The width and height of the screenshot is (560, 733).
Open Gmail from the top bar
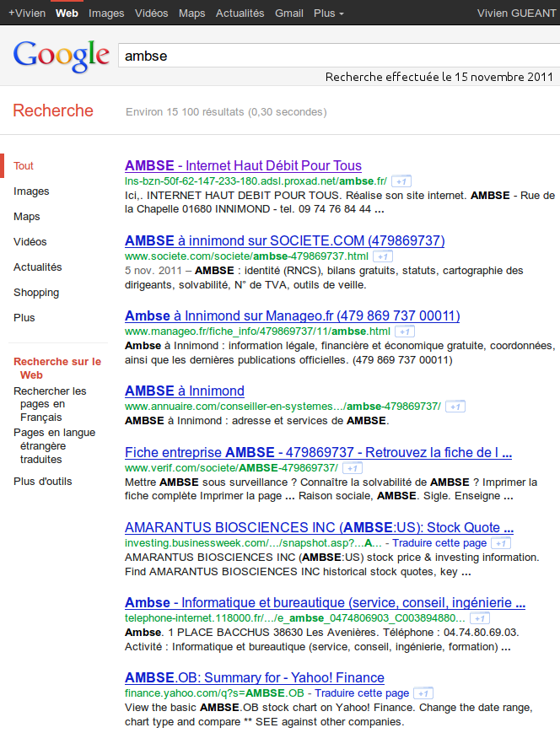tap(289, 13)
